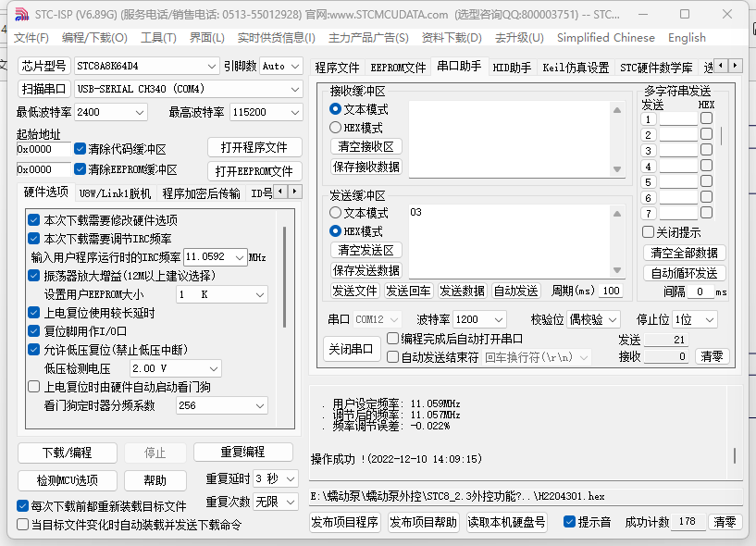Click the 自动循环发送 button

coord(684,274)
